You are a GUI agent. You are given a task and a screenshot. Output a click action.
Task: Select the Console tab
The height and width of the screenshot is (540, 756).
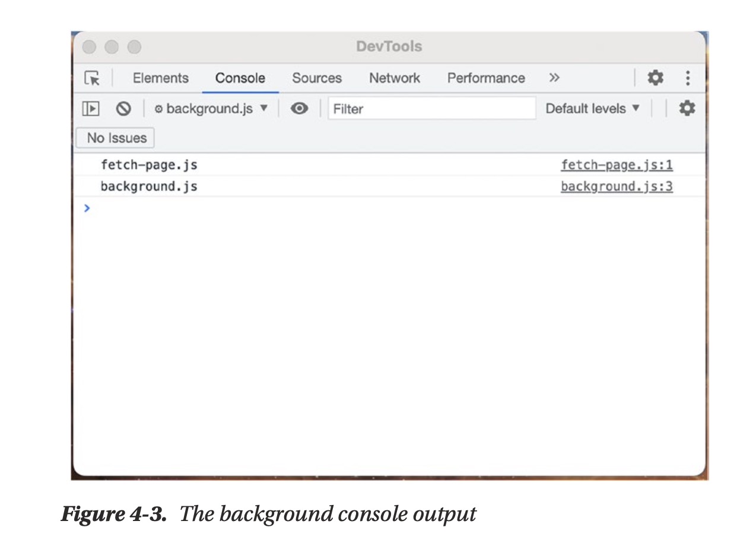(240, 78)
